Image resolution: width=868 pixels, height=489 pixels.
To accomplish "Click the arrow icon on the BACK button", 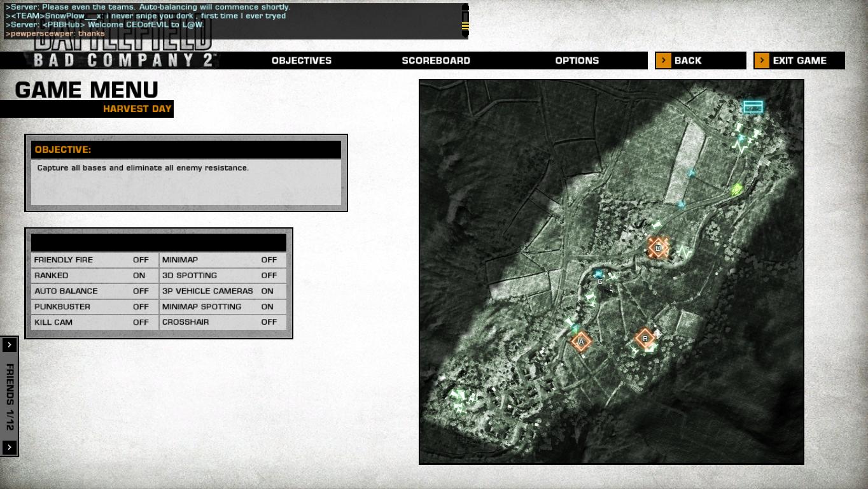I will coord(664,60).
